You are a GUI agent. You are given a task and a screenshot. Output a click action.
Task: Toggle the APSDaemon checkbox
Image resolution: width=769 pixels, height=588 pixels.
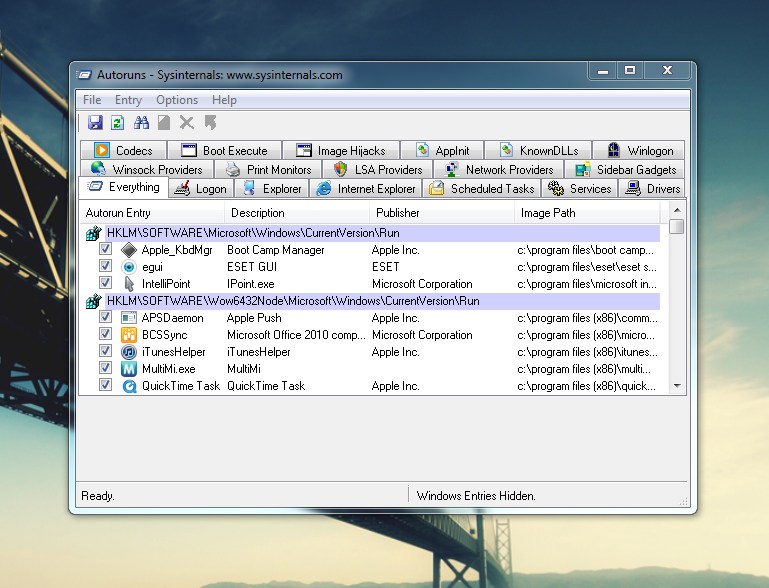[105, 316]
